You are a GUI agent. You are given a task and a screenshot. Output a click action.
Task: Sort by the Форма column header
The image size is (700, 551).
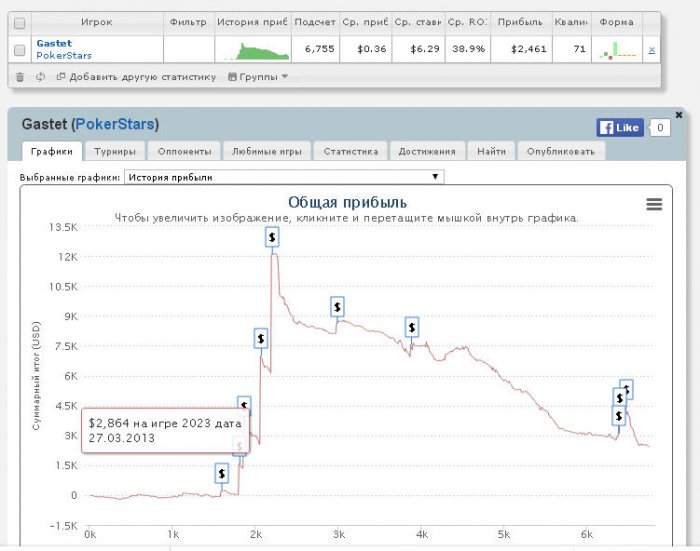(x=617, y=22)
